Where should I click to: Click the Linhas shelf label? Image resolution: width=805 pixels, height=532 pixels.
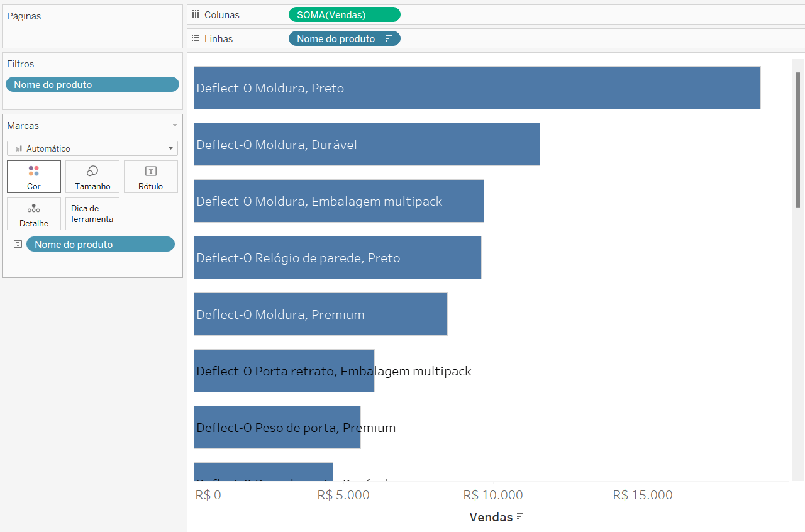(x=218, y=38)
